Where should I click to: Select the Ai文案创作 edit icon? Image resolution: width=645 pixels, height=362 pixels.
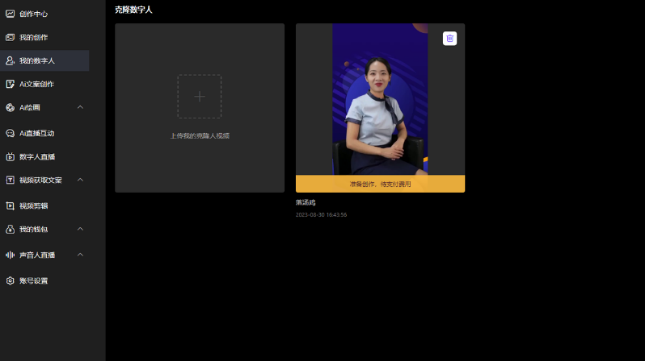point(10,84)
